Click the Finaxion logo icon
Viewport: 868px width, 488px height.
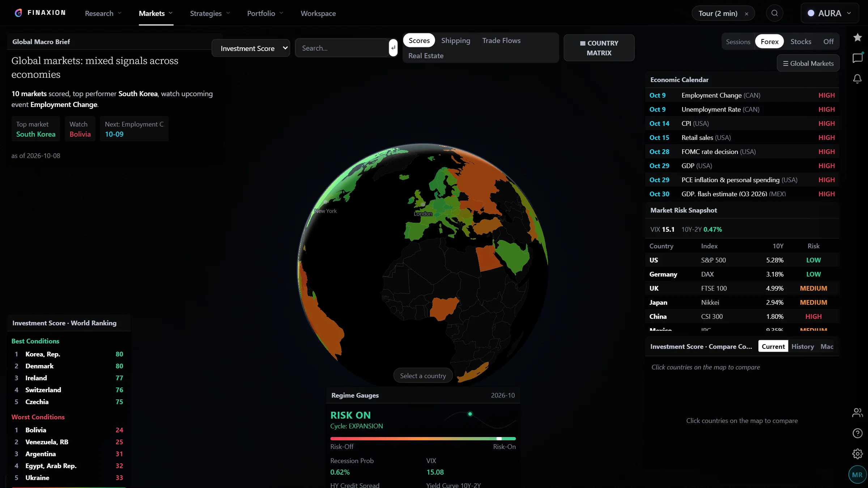18,13
